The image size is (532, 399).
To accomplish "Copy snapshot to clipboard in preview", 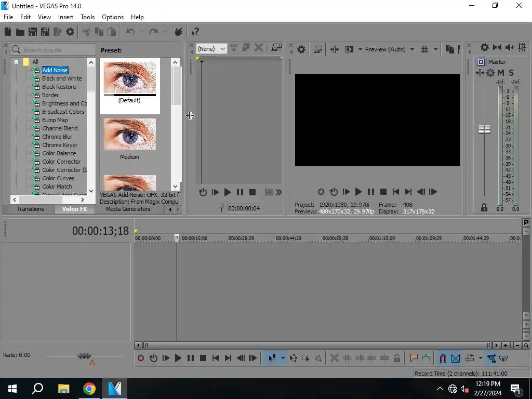I will 449,49.
